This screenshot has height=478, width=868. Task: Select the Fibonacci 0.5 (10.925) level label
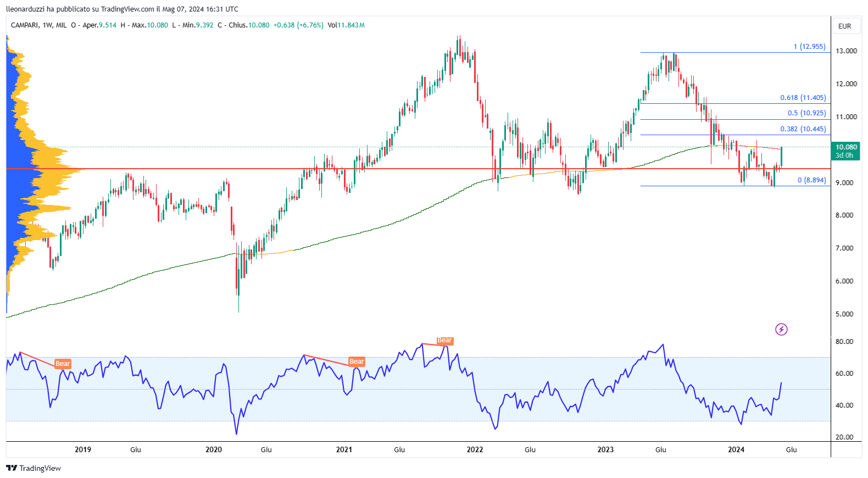pos(807,113)
